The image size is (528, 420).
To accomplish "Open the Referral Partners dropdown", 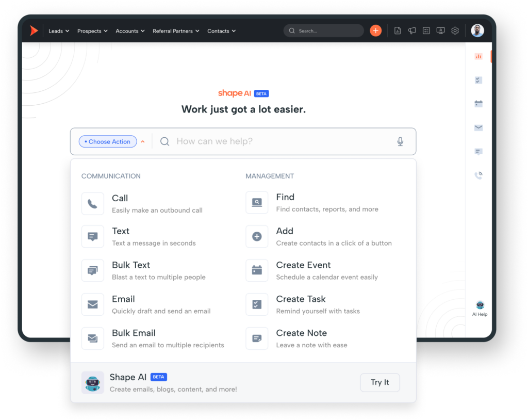I will [x=176, y=31].
